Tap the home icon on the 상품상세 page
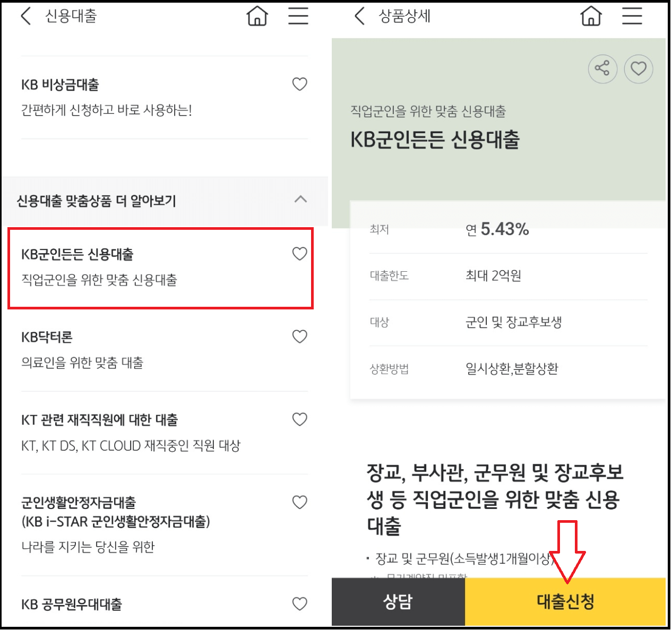Image resolution: width=672 pixels, height=630 pixels. (x=590, y=16)
